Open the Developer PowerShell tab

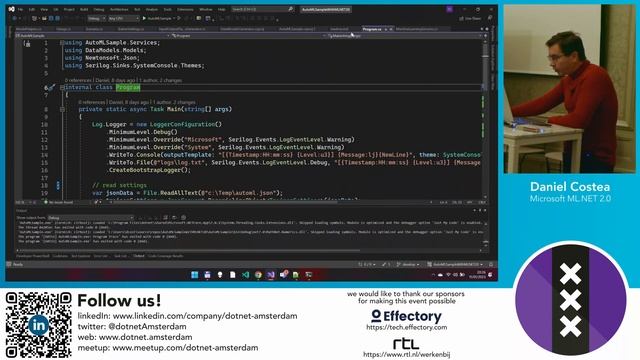[33, 256]
